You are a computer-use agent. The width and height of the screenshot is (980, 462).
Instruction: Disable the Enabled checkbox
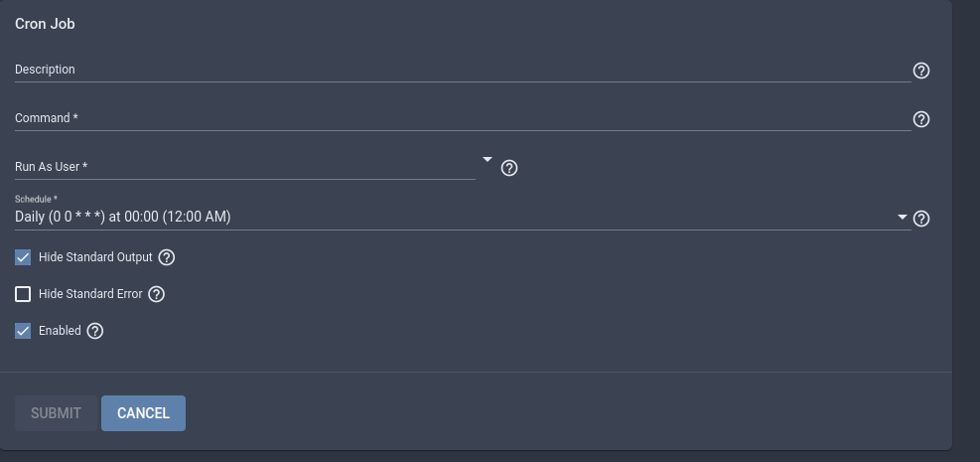[x=23, y=331]
